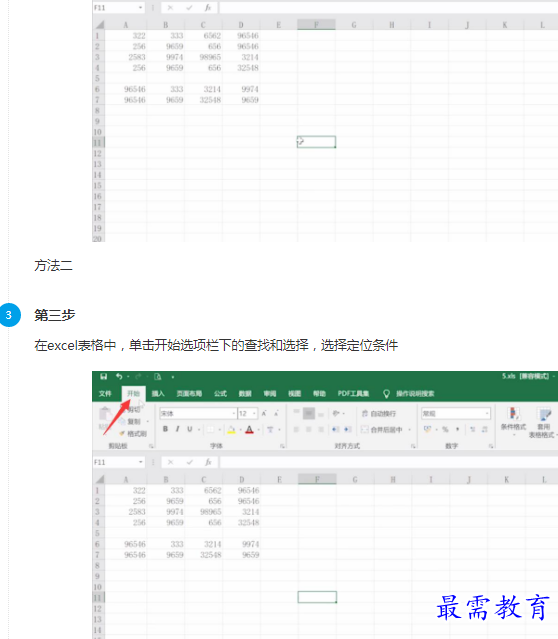558x639 pixels.
Task: Click the red font color A icon
Action: (249, 430)
